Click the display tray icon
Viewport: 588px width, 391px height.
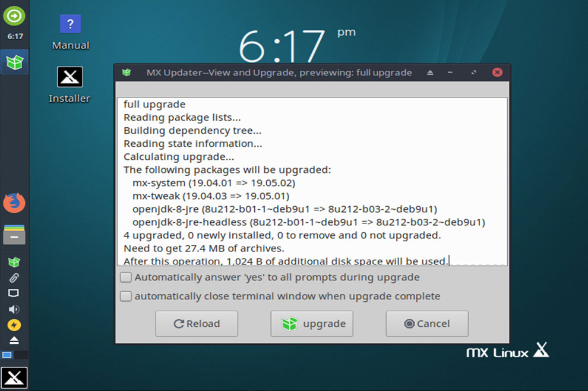click(x=14, y=293)
